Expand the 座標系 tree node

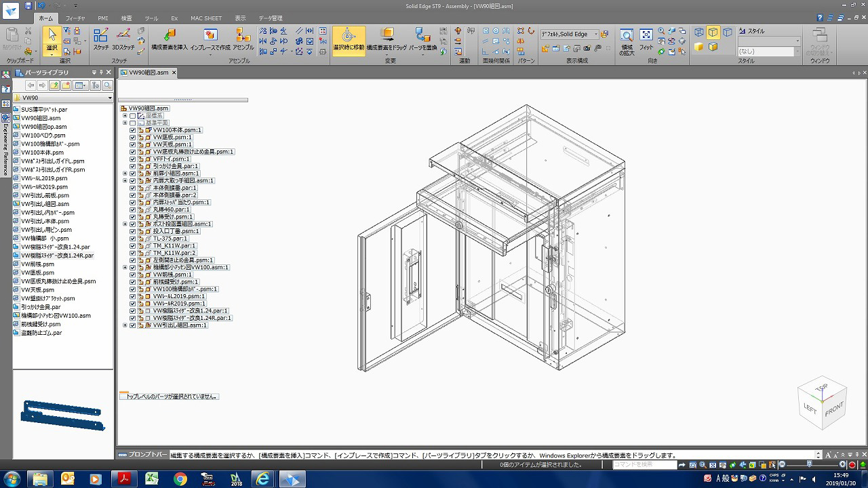[x=125, y=116]
